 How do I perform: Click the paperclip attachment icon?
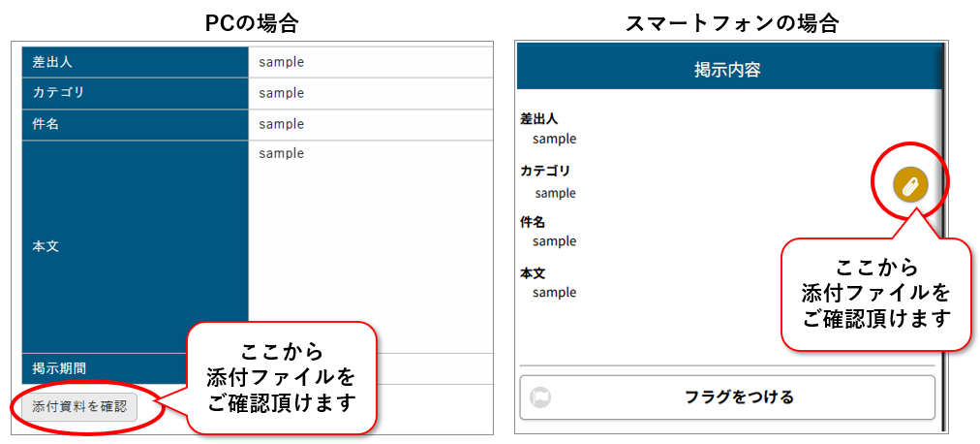pos(909,183)
